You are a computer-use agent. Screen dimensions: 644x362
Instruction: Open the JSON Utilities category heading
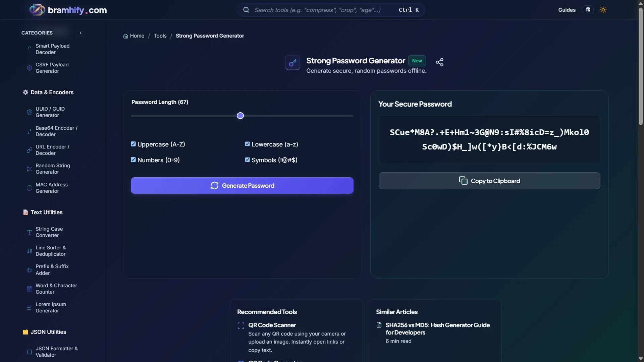point(44,332)
